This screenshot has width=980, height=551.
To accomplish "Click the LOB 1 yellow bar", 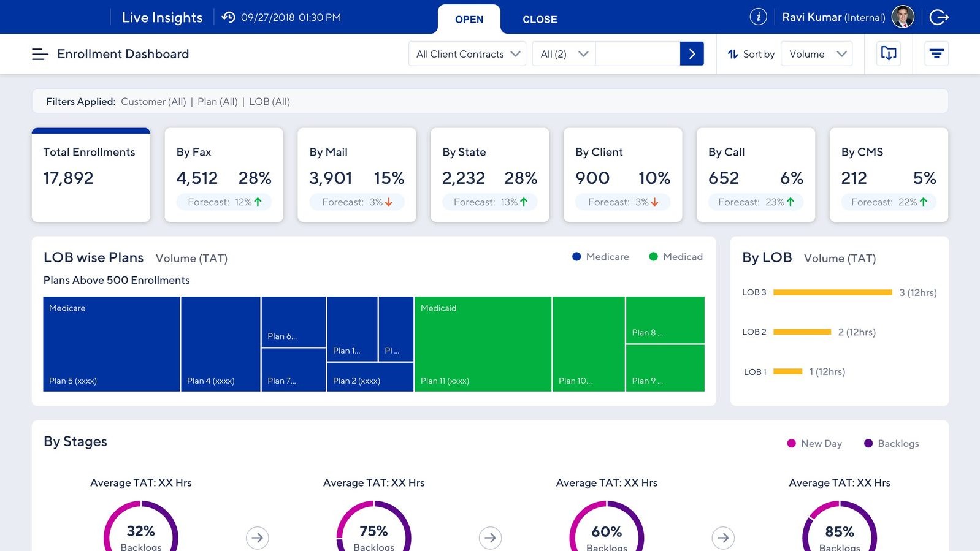I will (788, 371).
